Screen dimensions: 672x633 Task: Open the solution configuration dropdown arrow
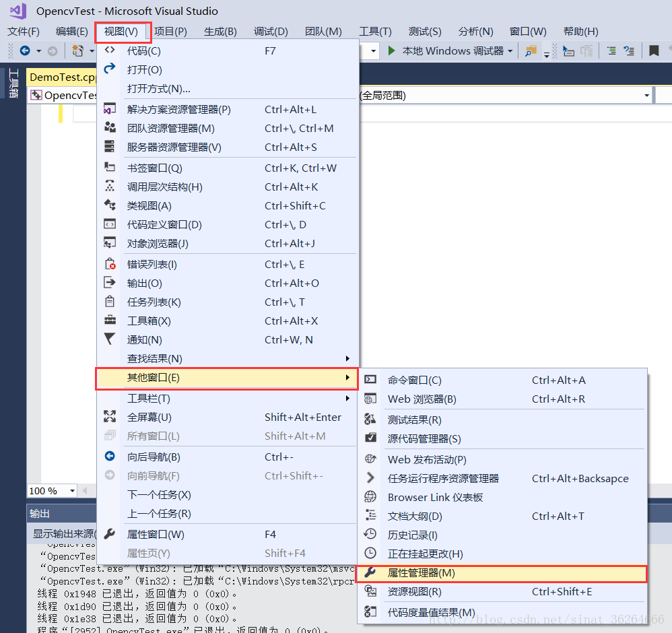pyautogui.click(x=373, y=51)
